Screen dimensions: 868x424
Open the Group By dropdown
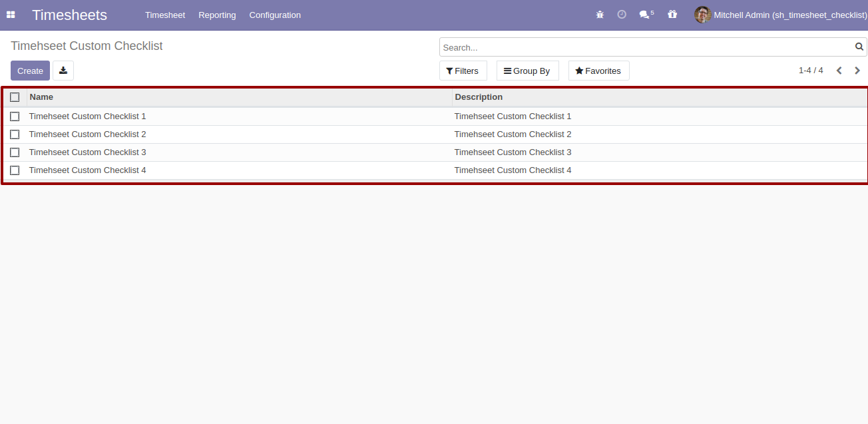(528, 71)
